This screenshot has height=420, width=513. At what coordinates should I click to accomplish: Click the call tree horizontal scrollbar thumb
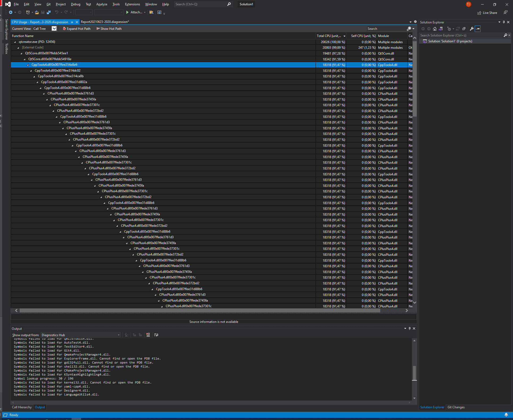click(200, 310)
